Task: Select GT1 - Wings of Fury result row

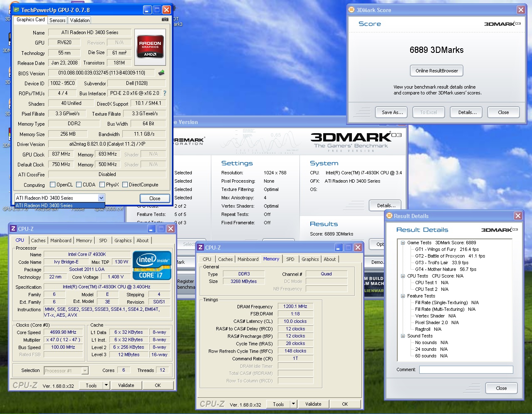Action: (447, 249)
